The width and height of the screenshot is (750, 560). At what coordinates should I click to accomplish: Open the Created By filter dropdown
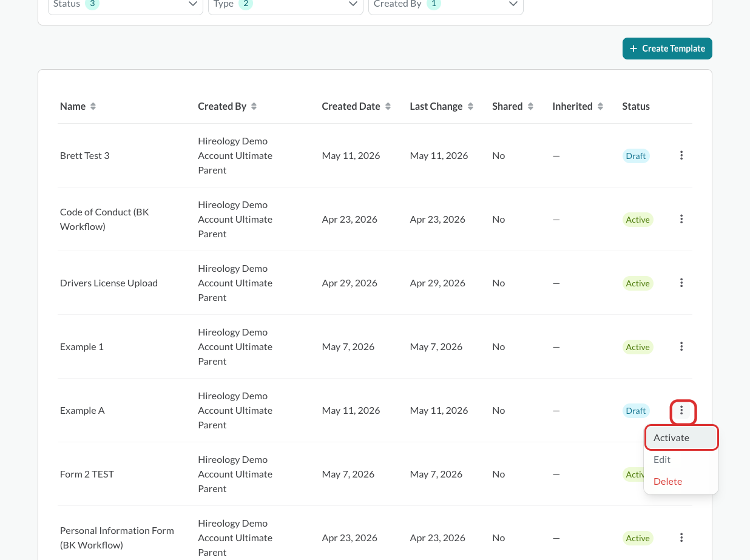pyautogui.click(x=446, y=4)
